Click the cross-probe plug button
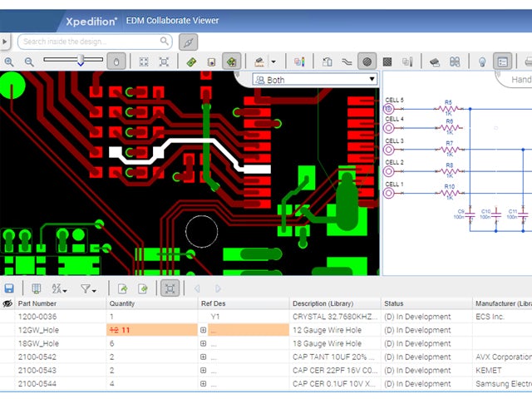Screen dimensions: 532x399 (x=189, y=42)
